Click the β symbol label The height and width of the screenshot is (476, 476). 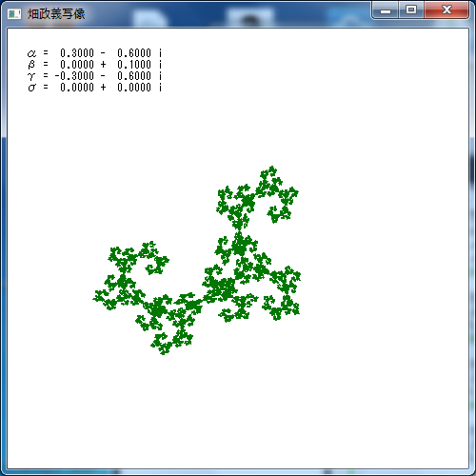(x=31, y=65)
